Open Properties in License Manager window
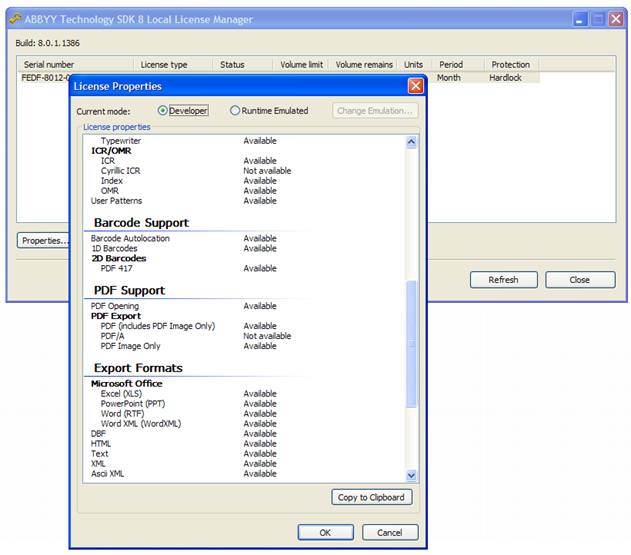The image size is (631, 555). pyautogui.click(x=43, y=241)
